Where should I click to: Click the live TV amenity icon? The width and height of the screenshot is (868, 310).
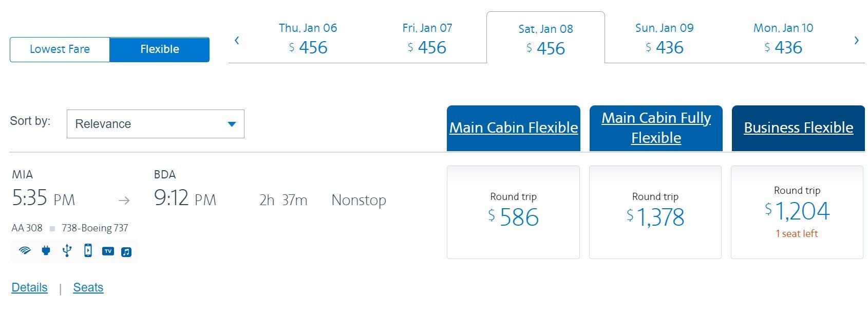pyautogui.click(x=108, y=251)
